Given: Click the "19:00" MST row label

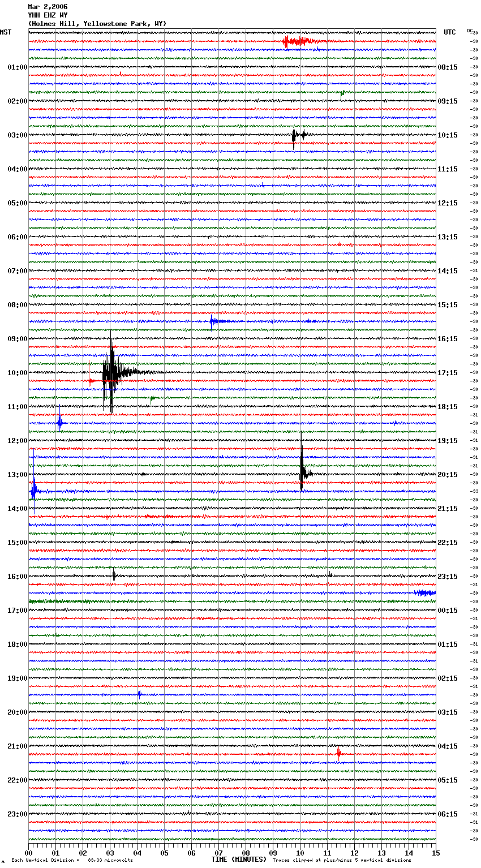Looking at the screenshot, I should click(x=18, y=678).
